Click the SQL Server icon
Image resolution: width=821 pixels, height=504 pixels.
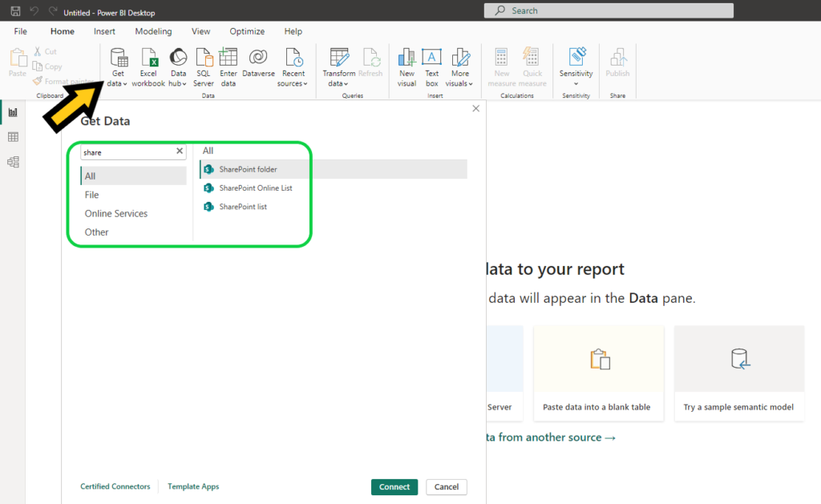point(204,57)
